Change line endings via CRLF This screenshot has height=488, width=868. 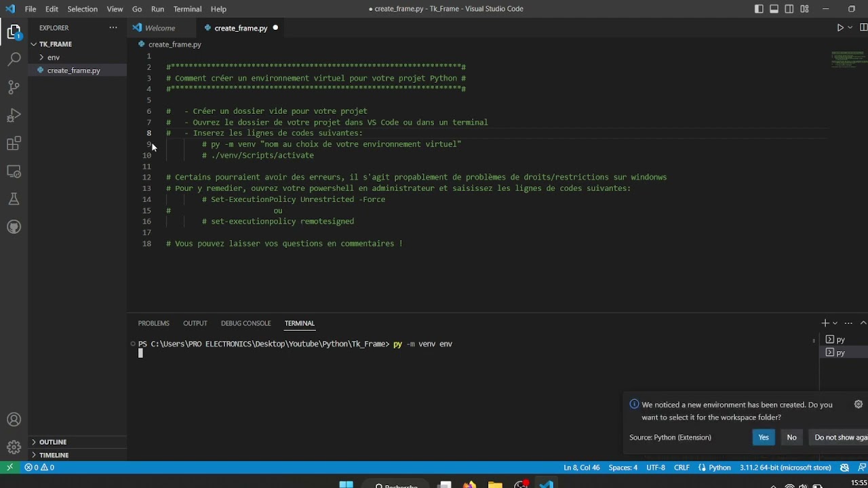point(682,467)
